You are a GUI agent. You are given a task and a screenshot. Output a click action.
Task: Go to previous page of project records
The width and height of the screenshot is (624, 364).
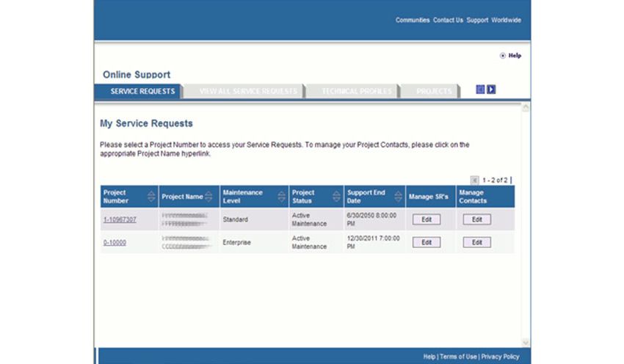pos(474,180)
